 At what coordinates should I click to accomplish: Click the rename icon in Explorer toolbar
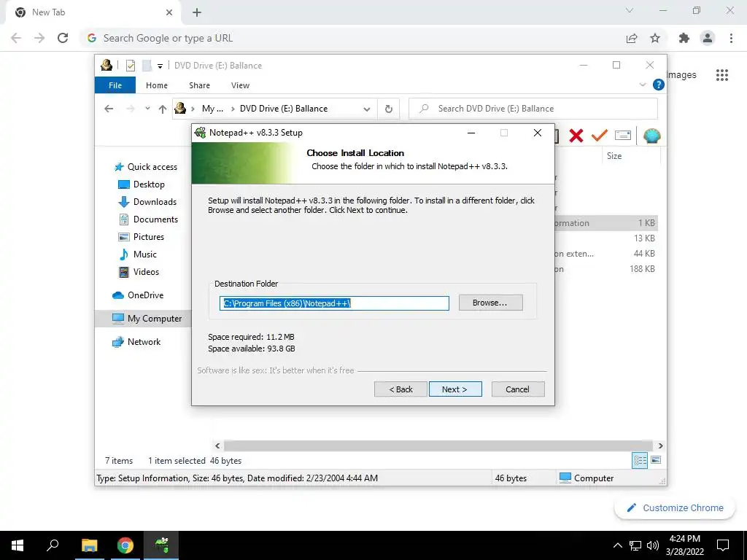click(623, 135)
